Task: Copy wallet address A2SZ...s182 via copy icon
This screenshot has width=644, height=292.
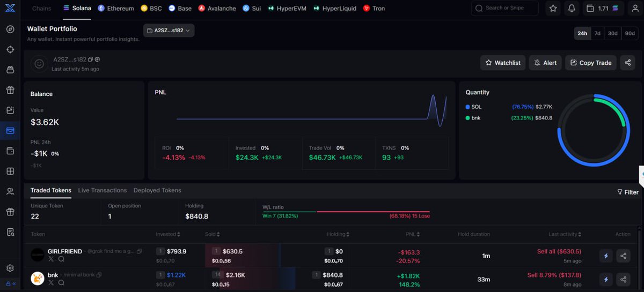Action: pos(91,59)
